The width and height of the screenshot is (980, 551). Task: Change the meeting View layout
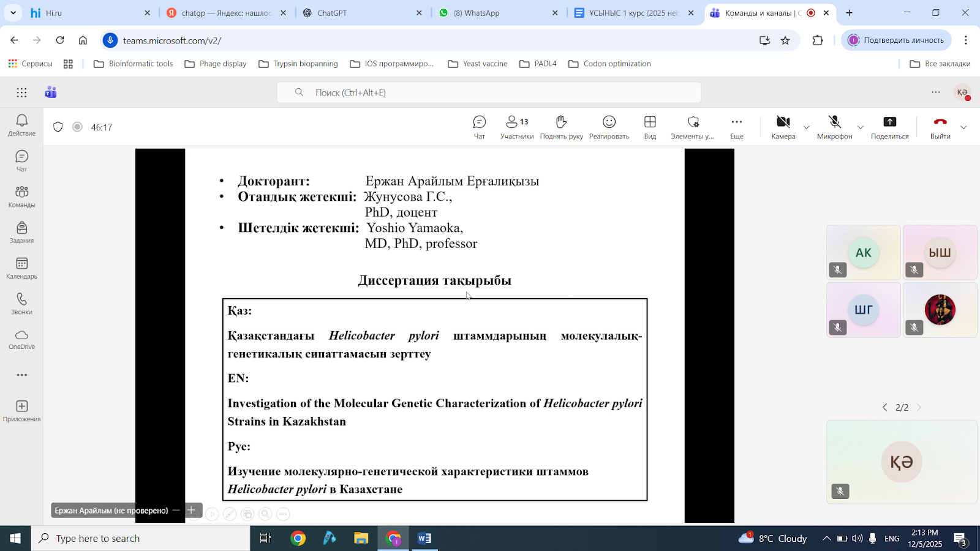tap(650, 127)
